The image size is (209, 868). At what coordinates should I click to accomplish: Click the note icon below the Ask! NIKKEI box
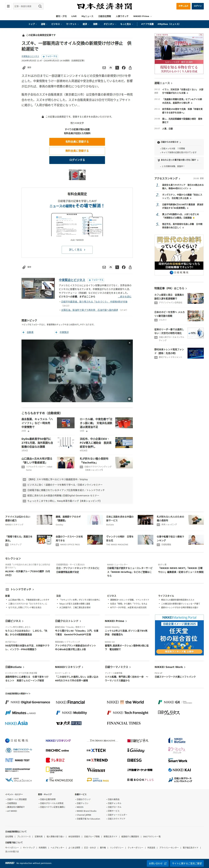click(111, 267)
